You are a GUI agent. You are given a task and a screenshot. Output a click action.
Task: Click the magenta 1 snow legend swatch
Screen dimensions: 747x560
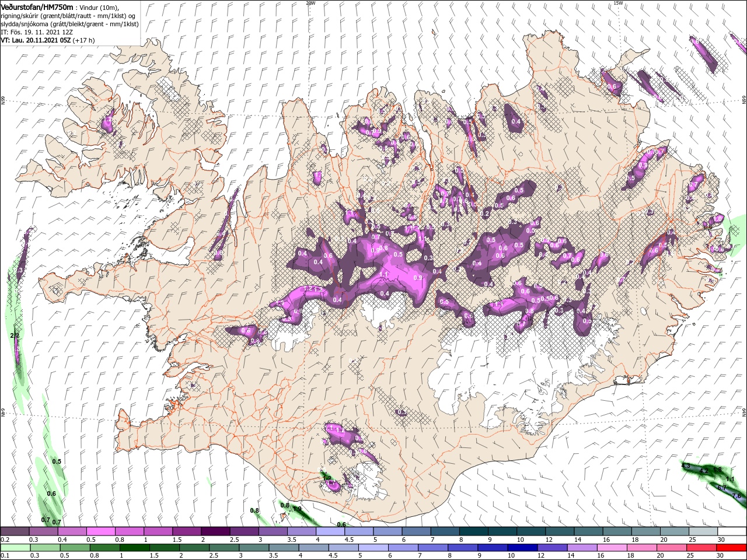pyautogui.click(x=158, y=531)
